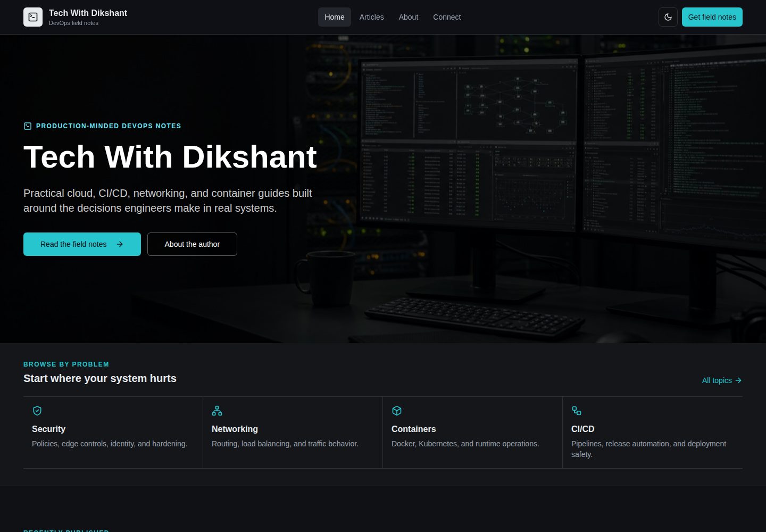The image size is (766, 532).
Task: Click the terminal logo icon in header
Action: [33, 17]
